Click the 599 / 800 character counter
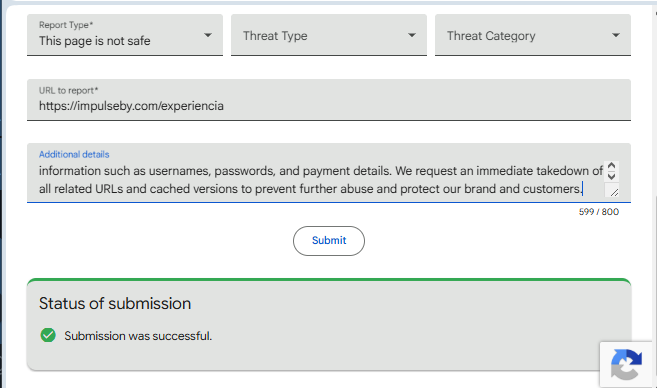This screenshot has height=388, width=657. tap(599, 212)
